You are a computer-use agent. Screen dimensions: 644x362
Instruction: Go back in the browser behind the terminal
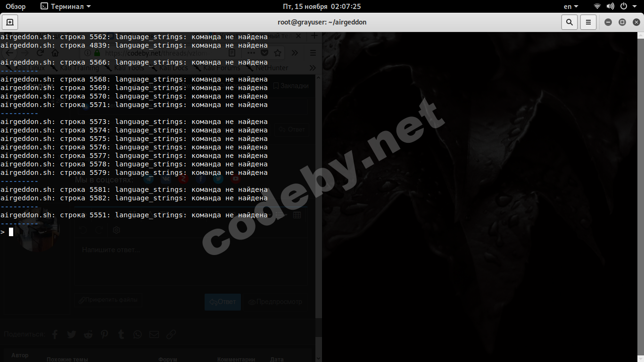(9, 53)
